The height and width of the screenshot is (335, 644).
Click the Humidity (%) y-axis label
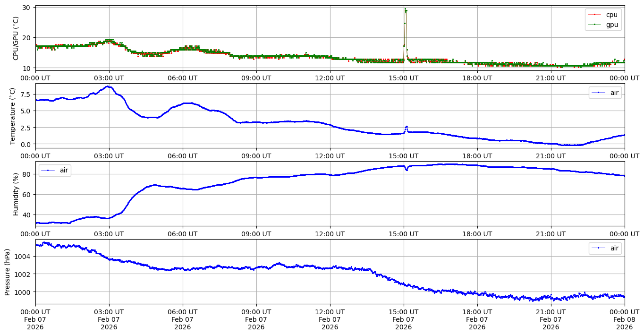(x=16, y=194)
